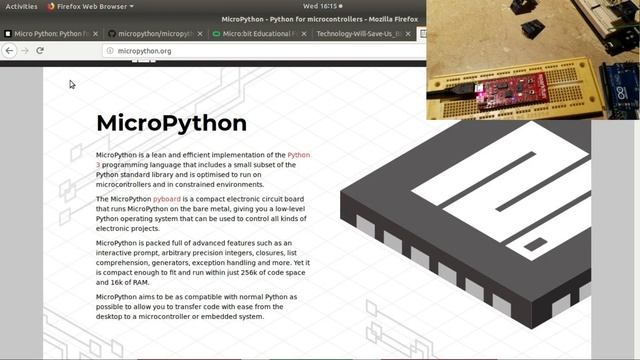Click the webcam overlay showing the breadboard
The width and height of the screenshot is (640, 360).
click(x=533, y=60)
